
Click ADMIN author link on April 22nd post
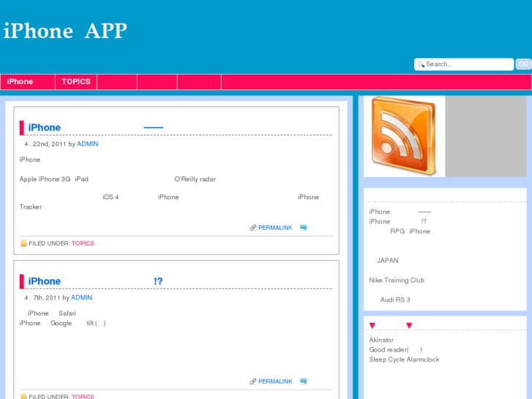coord(88,144)
